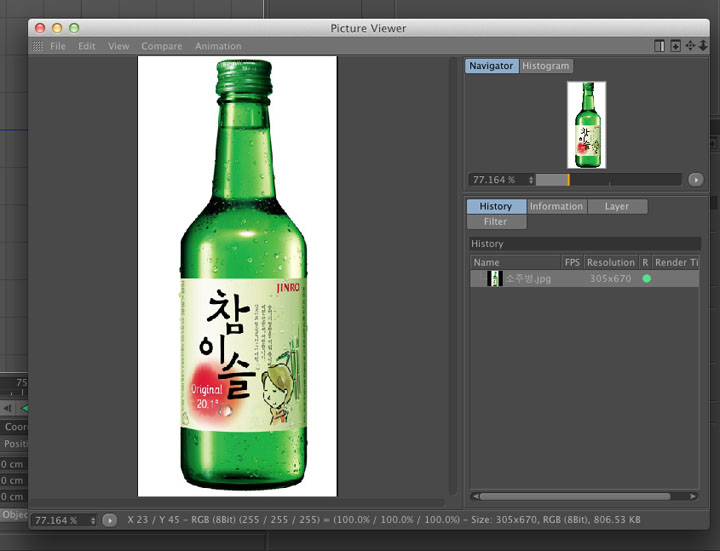This screenshot has height=551, width=720.
Task: Open the Compare menu
Action: click(161, 46)
